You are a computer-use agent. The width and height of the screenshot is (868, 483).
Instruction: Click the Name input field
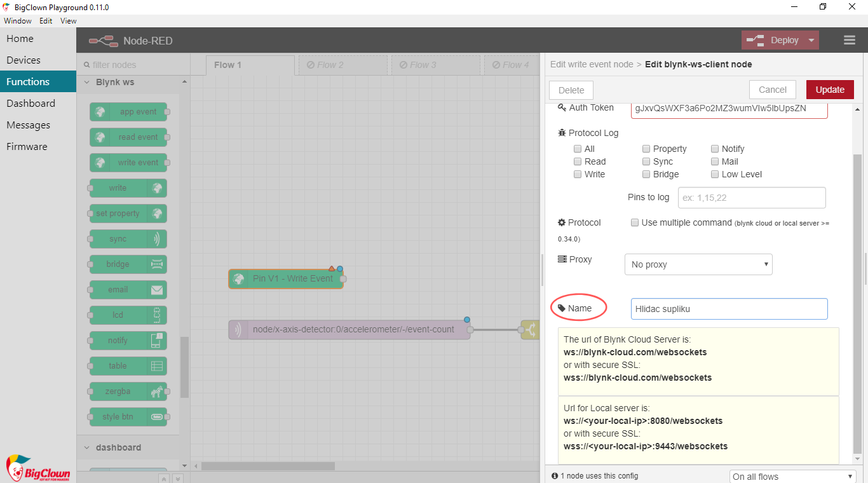[729, 309]
